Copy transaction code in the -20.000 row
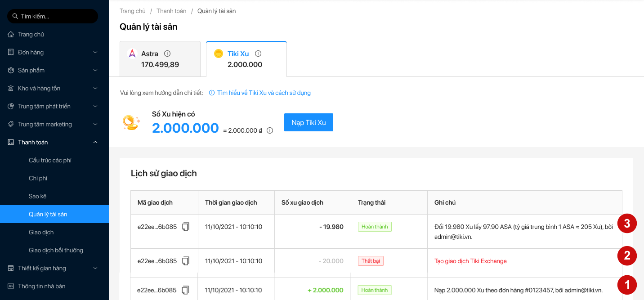This screenshot has height=300, width=644. pyautogui.click(x=186, y=261)
